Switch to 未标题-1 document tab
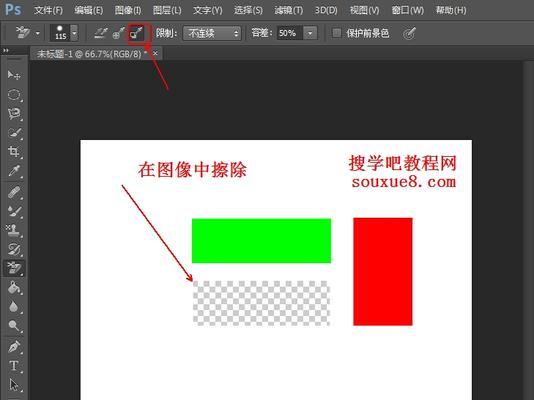Viewport: 534px width, 400px height. [91, 54]
